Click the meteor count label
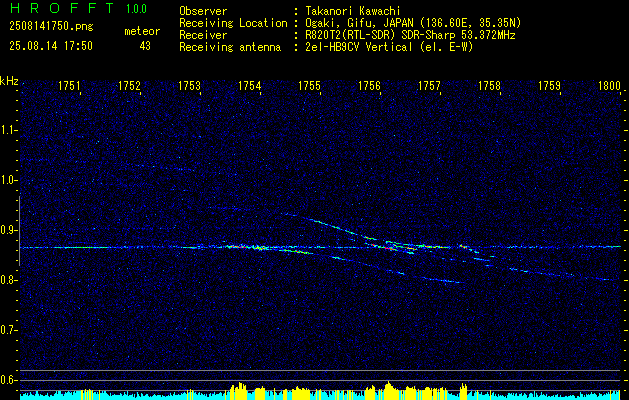Screen dimensions: 629x400 click(x=142, y=31)
